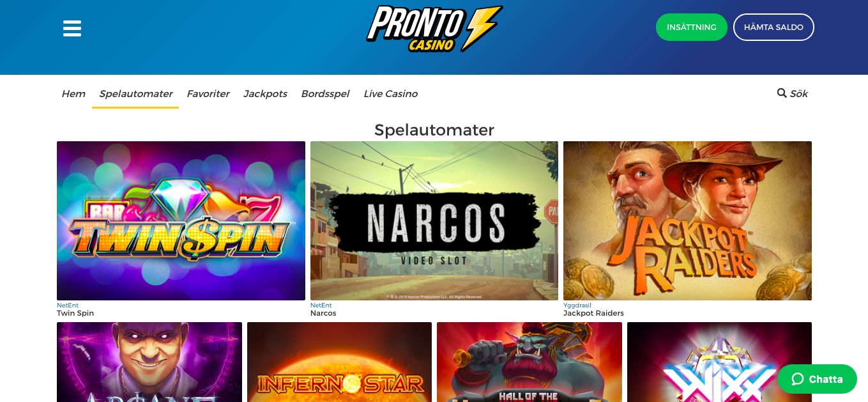
Task: Open the Jackpot Raiders game thumbnail
Action: 687,220
